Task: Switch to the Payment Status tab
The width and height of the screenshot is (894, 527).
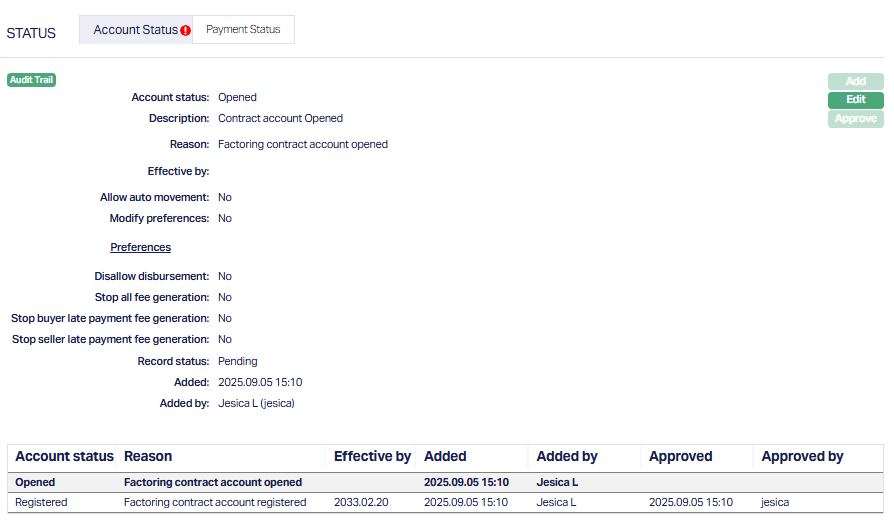Action: (x=243, y=30)
